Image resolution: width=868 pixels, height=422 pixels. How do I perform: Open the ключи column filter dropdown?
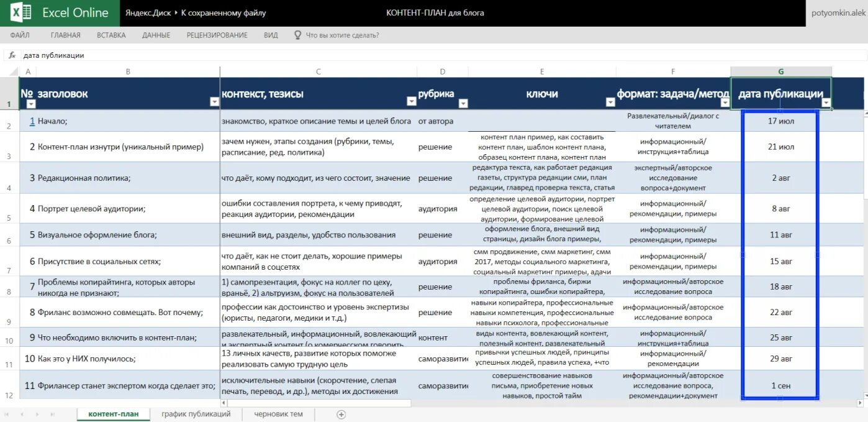(610, 102)
